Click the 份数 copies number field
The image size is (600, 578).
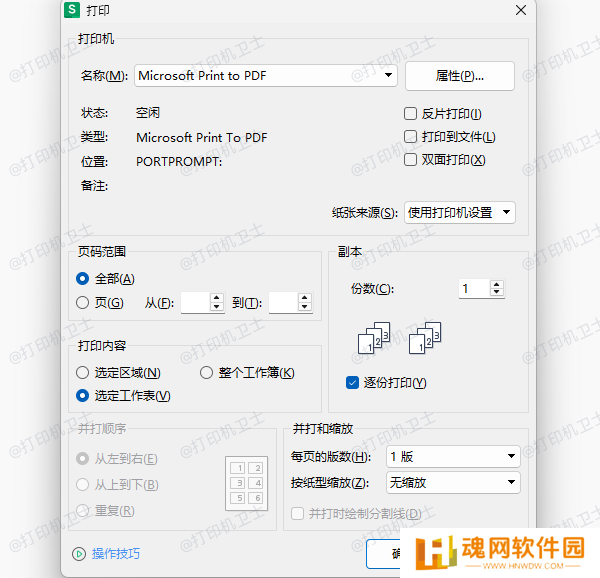click(x=474, y=288)
